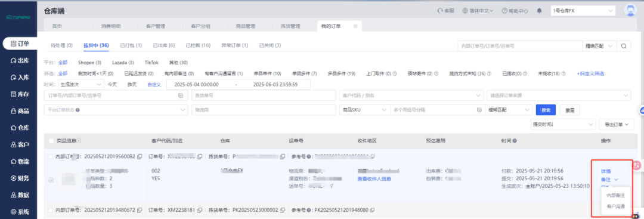Image resolution: width=644 pixels, height=219 pixels.
Task: Copy reference number PK20250521201948080
Action: click(x=372, y=210)
